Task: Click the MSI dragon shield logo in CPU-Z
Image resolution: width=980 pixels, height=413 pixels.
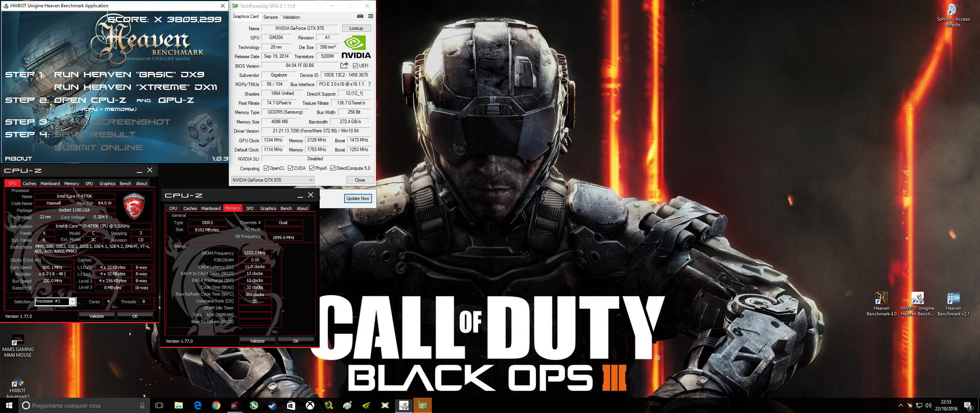Action: point(134,206)
